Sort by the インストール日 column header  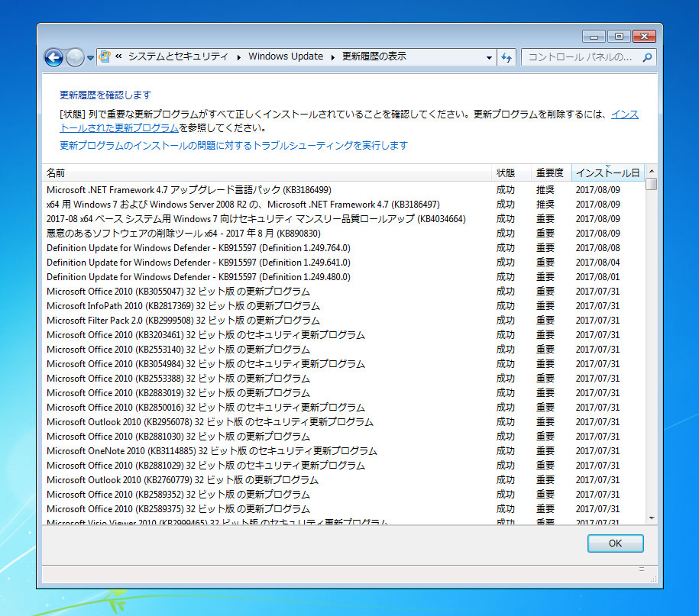coord(607,173)
